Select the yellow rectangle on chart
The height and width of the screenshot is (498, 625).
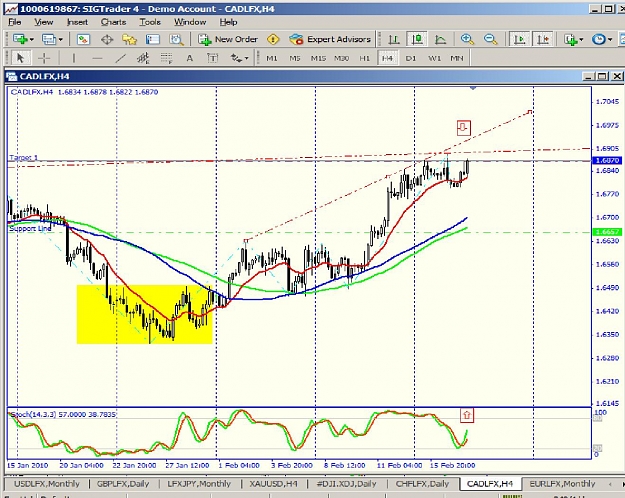pos(144,314)
